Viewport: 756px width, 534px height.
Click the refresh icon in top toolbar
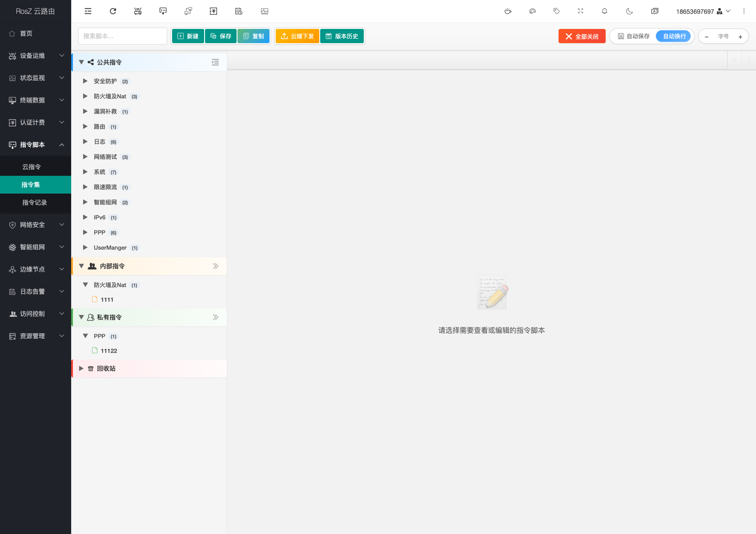click(x=113, y=11)
